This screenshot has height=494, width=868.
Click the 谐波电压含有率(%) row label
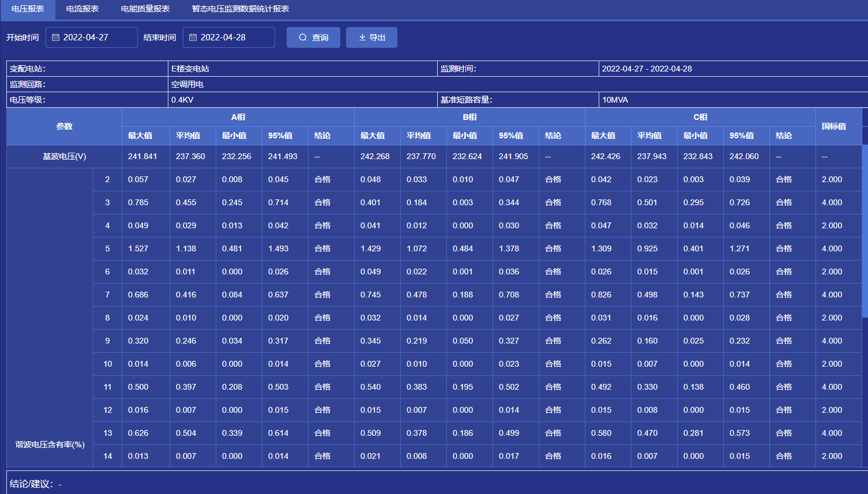tap(50, 444)
